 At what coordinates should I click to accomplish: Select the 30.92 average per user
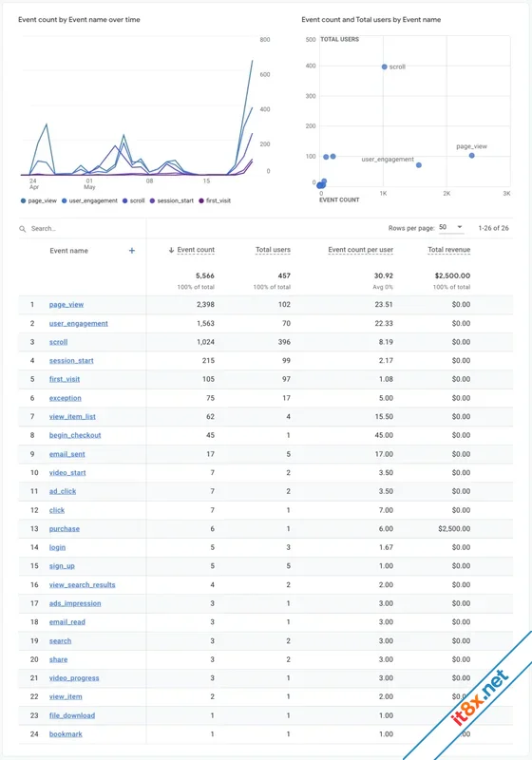click(x=383, y=275)
